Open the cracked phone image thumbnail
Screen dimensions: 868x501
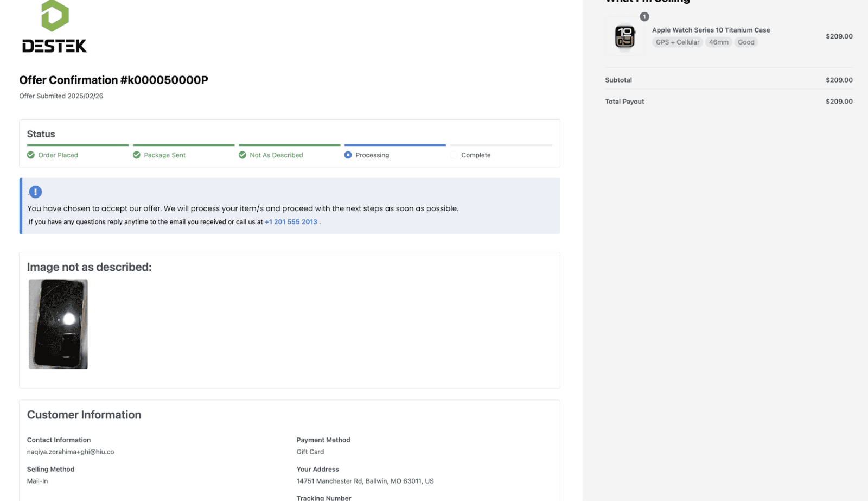click(58, 324)
